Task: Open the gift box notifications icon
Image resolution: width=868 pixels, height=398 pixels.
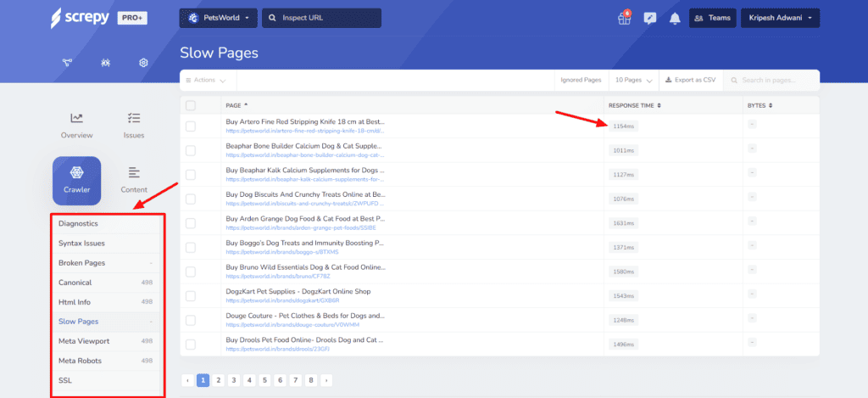Action: pos(624,18)
